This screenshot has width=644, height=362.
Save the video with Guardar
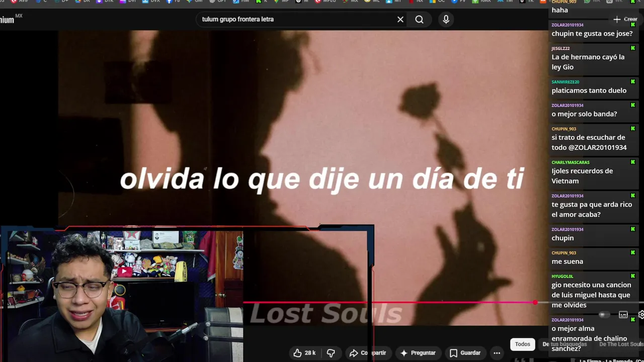point(465,353)
